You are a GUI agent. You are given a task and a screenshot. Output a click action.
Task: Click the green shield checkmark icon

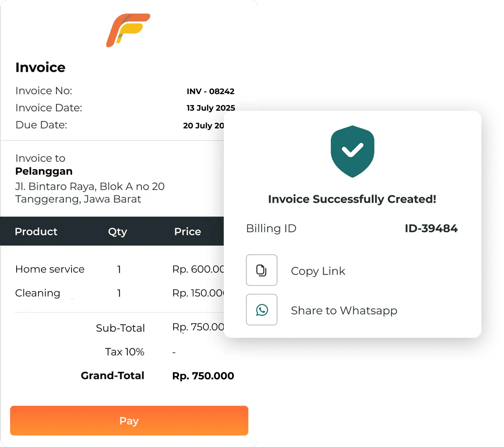click(352, 151)
